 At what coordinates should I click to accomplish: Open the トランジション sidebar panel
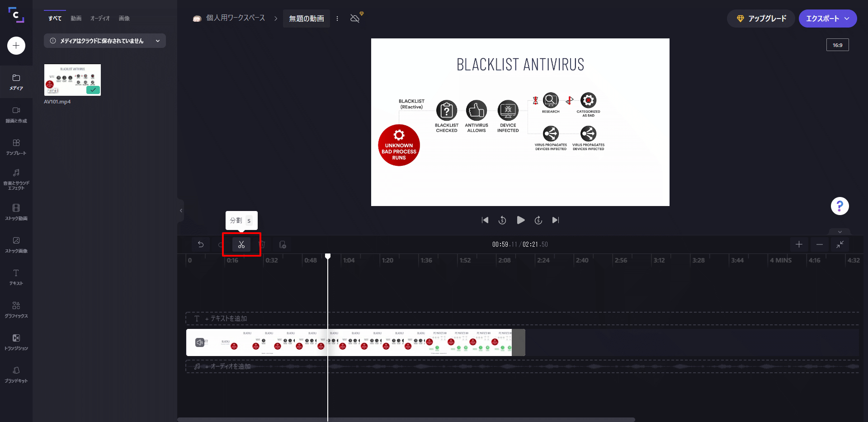pyautogui.click(x=16, y=342)
